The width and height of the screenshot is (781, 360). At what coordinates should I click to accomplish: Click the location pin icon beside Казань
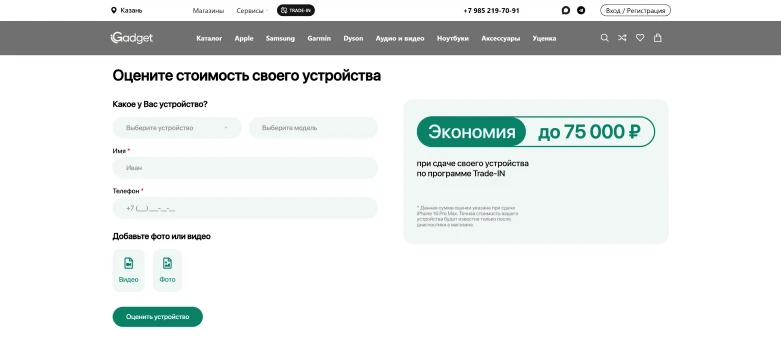pyautogui.click(x=114, y=10)
